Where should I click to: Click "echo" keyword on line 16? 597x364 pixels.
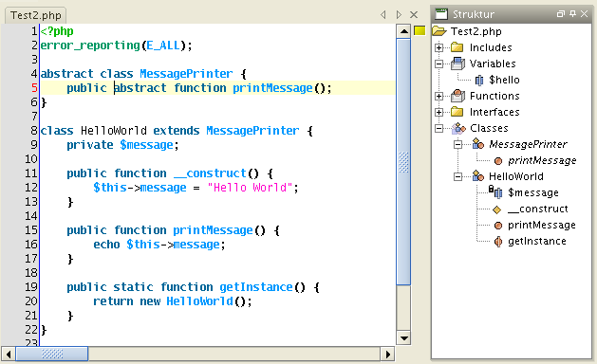106,245
